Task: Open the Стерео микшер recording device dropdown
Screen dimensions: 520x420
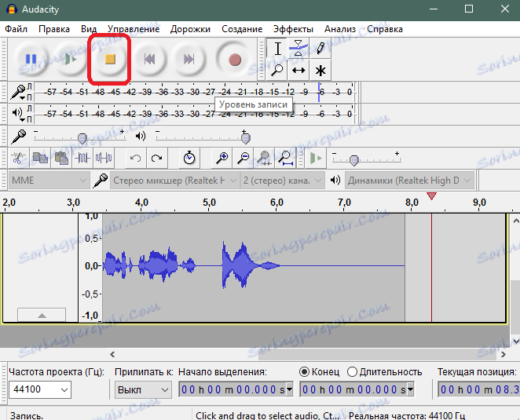Action: [x=174, y=181]
